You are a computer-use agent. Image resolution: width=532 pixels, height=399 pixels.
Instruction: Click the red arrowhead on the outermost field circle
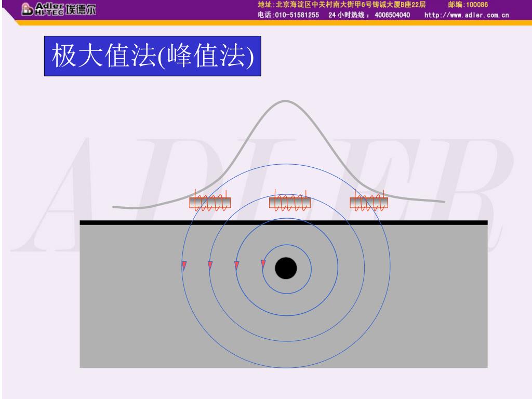[x=184, y=265]
